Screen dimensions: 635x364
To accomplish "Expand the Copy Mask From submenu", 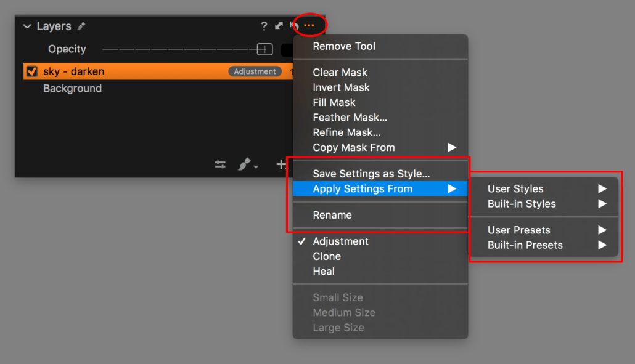I will coord(354,147).
